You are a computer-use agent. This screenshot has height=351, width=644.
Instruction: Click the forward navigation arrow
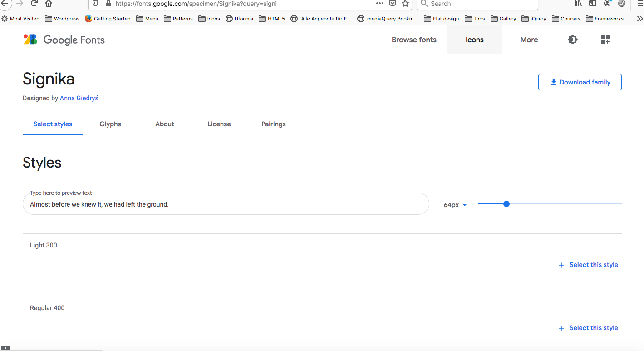20,4
